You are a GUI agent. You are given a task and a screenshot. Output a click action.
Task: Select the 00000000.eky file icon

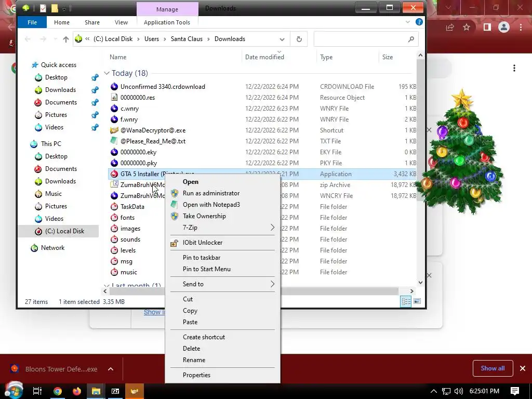114,152
